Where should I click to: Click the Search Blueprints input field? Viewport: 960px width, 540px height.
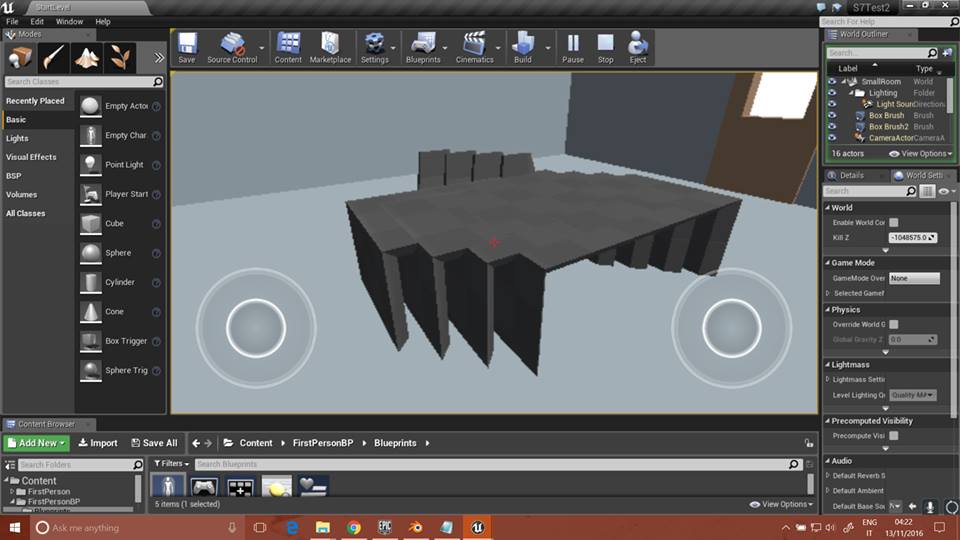[490, 464]
